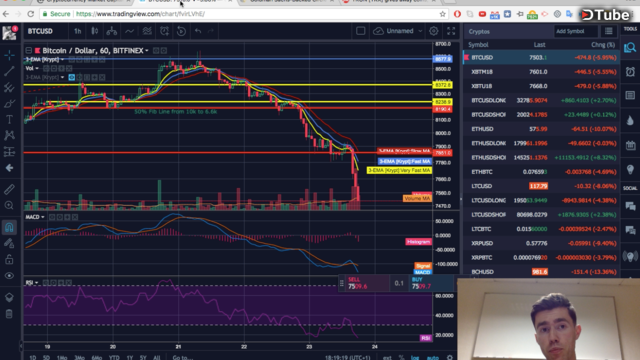Select the zoom in tool
This screenshot has height=360, width=640.
tap(9, 205)
